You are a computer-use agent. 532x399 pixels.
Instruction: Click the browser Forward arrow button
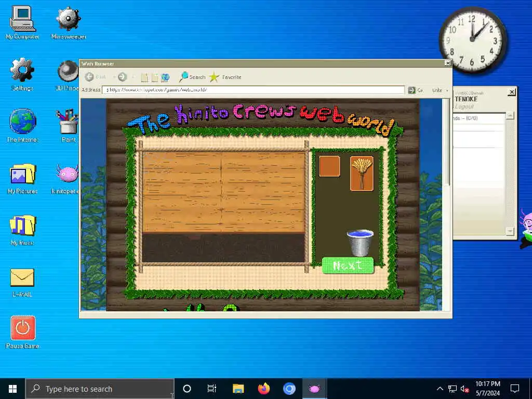[x=122, y=77]
